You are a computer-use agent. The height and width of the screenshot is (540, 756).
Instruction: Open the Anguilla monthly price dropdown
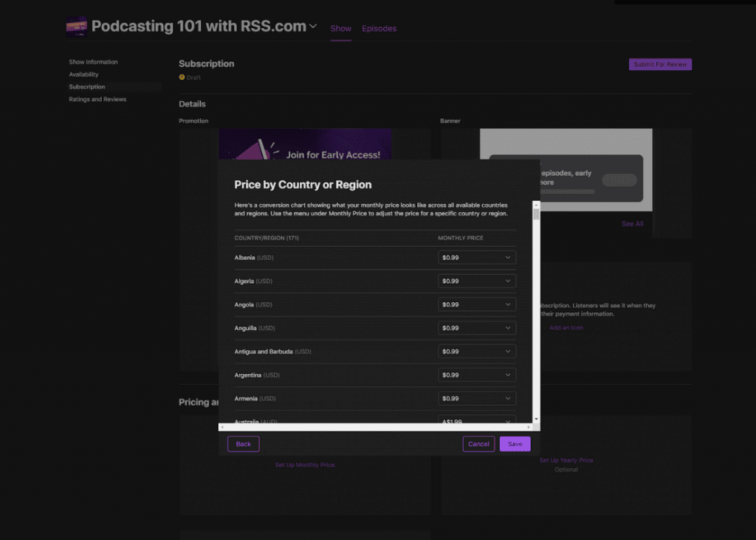476,328
